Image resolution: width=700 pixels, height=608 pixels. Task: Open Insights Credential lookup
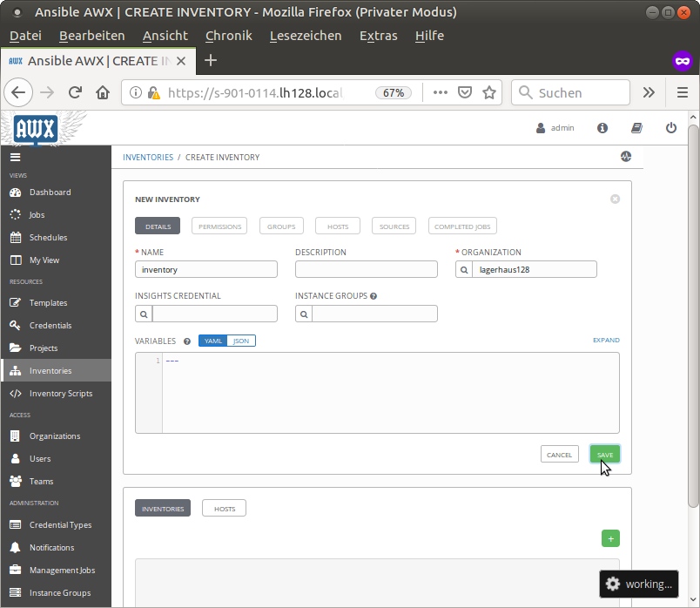[x=144, y=314]
